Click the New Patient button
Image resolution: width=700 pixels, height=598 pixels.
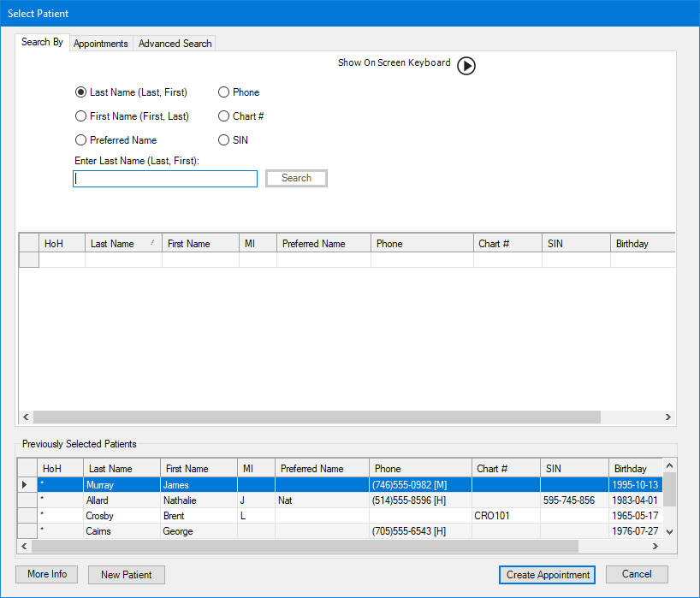(126, 575)
